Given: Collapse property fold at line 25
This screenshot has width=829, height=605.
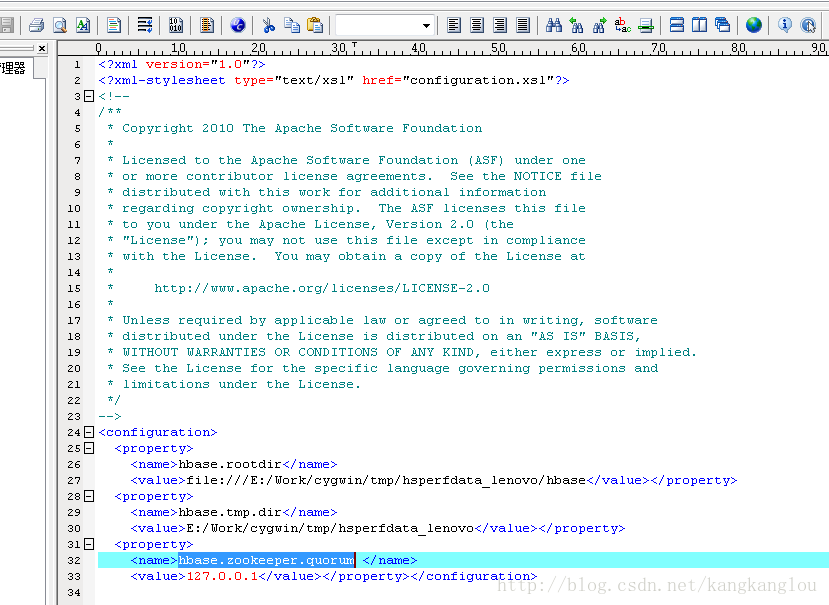Looking at the screenshot, I should [89, 448].
